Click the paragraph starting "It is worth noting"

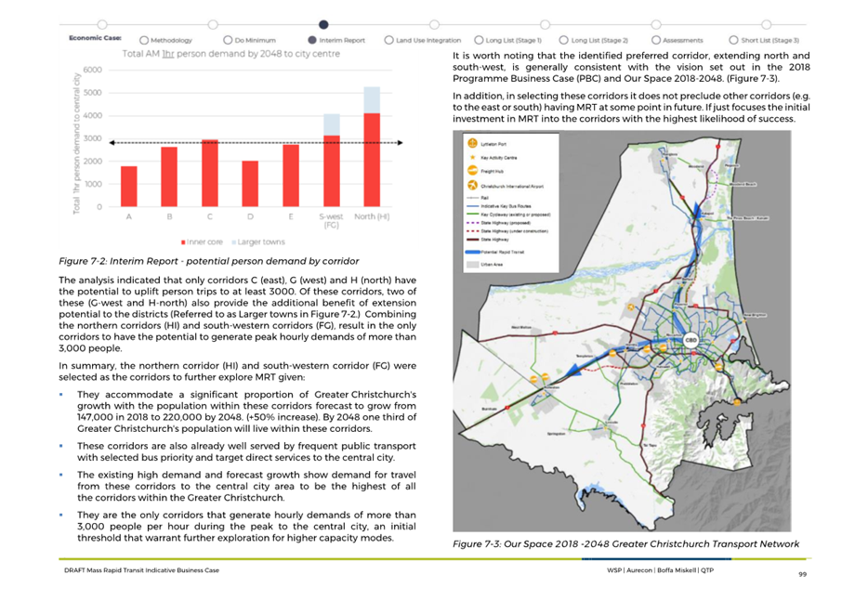pos(631,67)
